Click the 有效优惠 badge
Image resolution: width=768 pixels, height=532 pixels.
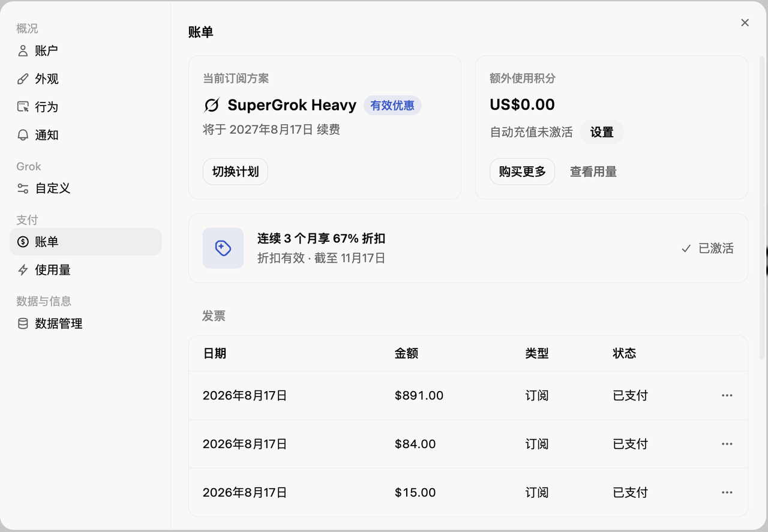tap(392, 106)
